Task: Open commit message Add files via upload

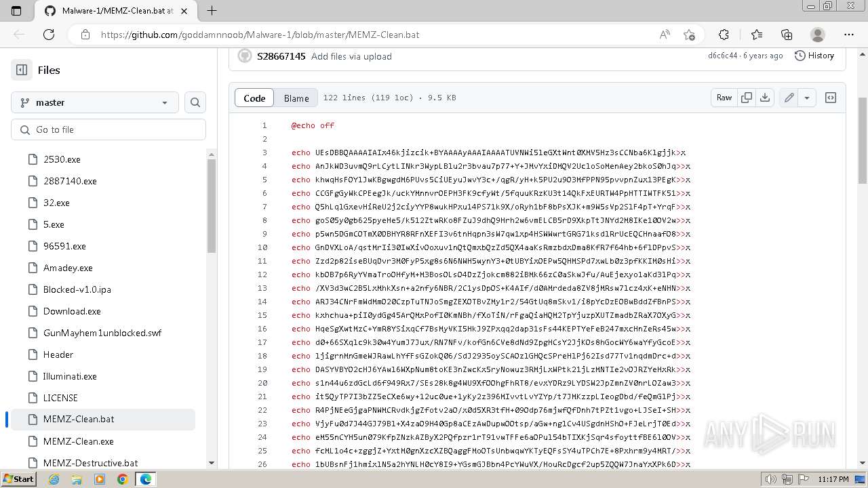Action: [351, 56]
